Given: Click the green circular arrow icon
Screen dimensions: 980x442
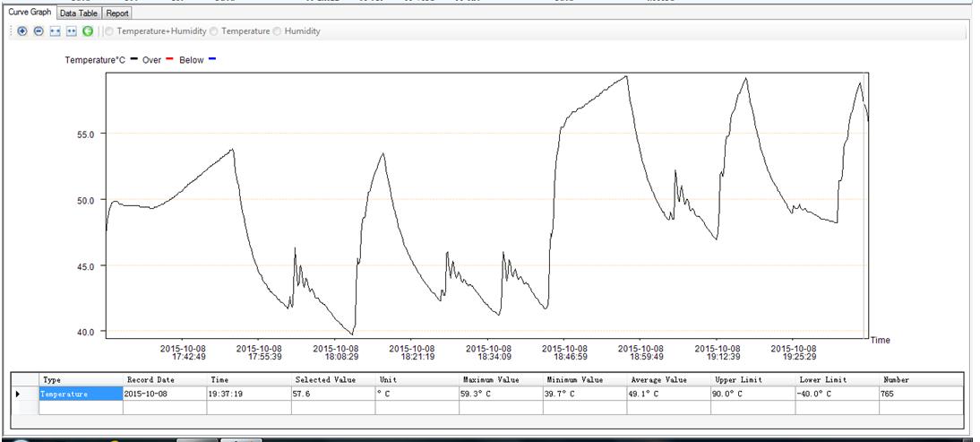Looking at the screenshot, I should (88, 31).
